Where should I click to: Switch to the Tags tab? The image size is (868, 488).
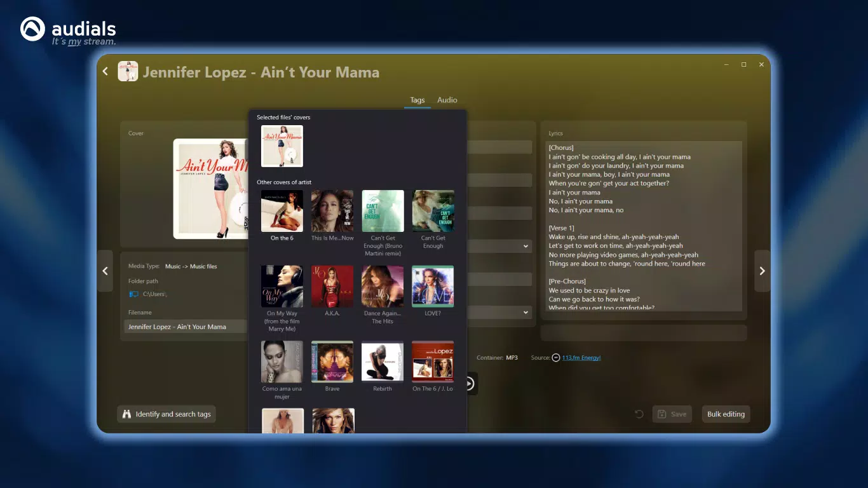point(417,100)
